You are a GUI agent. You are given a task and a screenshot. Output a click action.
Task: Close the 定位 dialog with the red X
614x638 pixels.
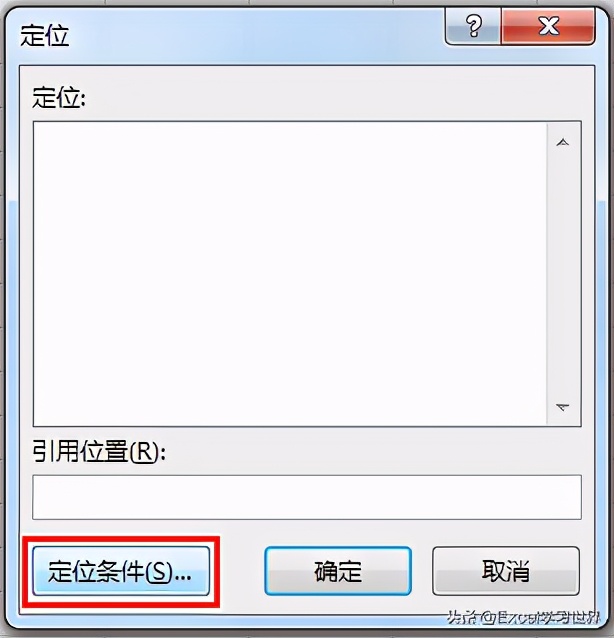548,26
